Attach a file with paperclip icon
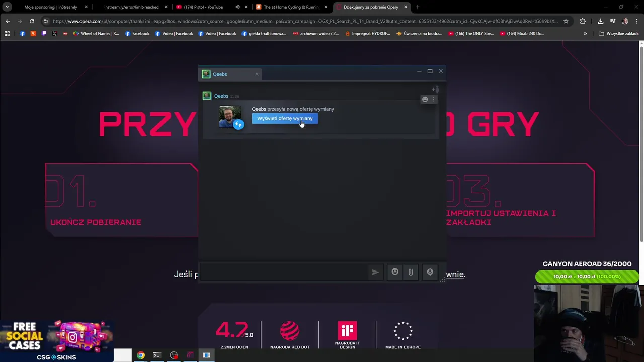Screen dimensions: 644x362 411,272
